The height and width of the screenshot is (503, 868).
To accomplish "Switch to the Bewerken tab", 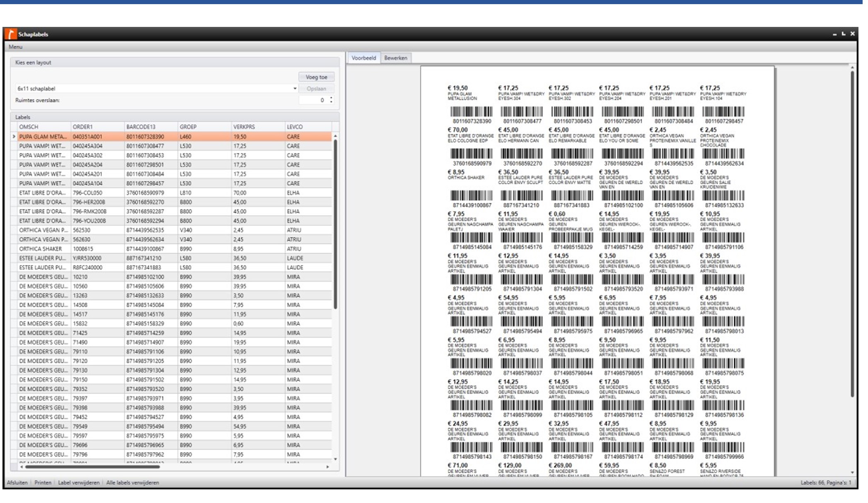I will (x=396, y=58).
